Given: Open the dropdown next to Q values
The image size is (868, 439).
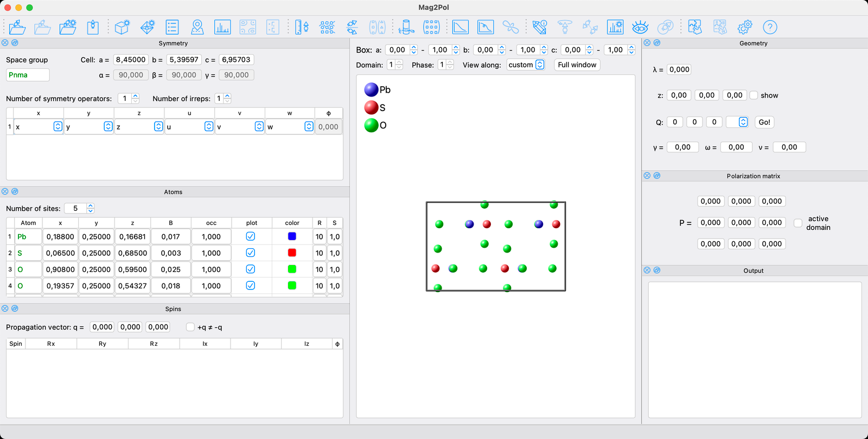Looking at the screenshot, I should click(x=737, y=122).
